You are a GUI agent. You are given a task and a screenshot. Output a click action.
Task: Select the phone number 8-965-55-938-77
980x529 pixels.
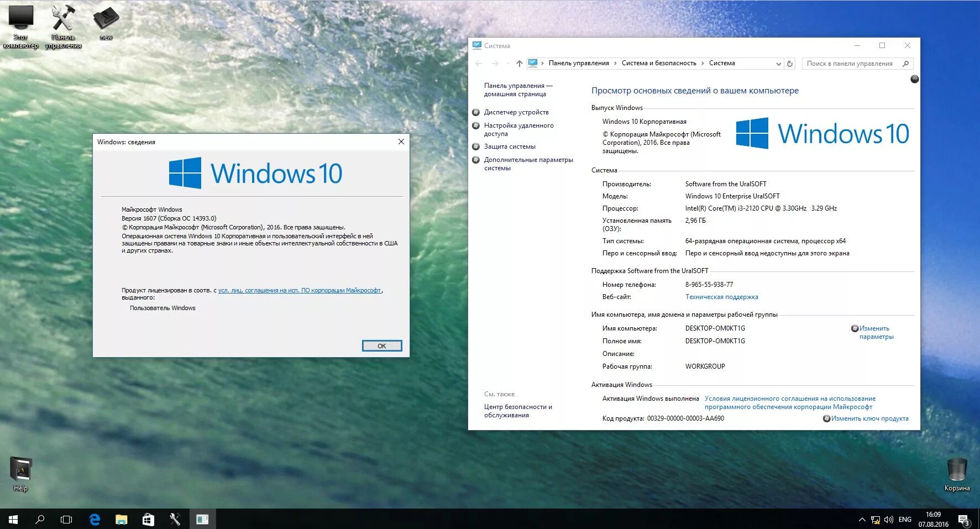point(709,285)
